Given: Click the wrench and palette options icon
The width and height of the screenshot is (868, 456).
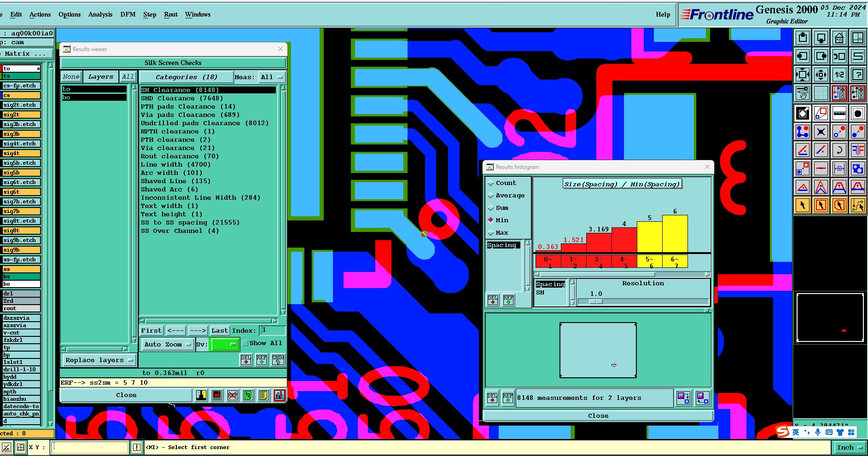Looking at the screenshot, I should (x=803, y=93).
